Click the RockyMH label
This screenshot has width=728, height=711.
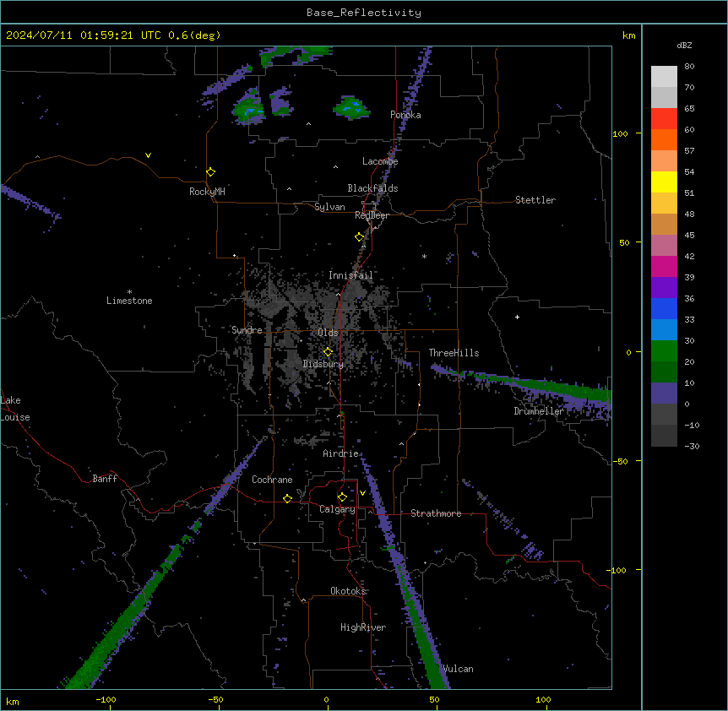point(207,192)
